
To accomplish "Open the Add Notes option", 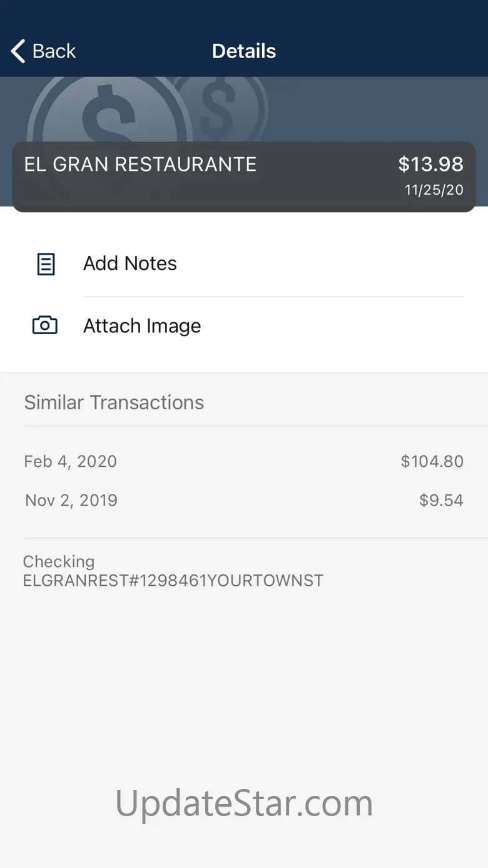I will [130, 263].
